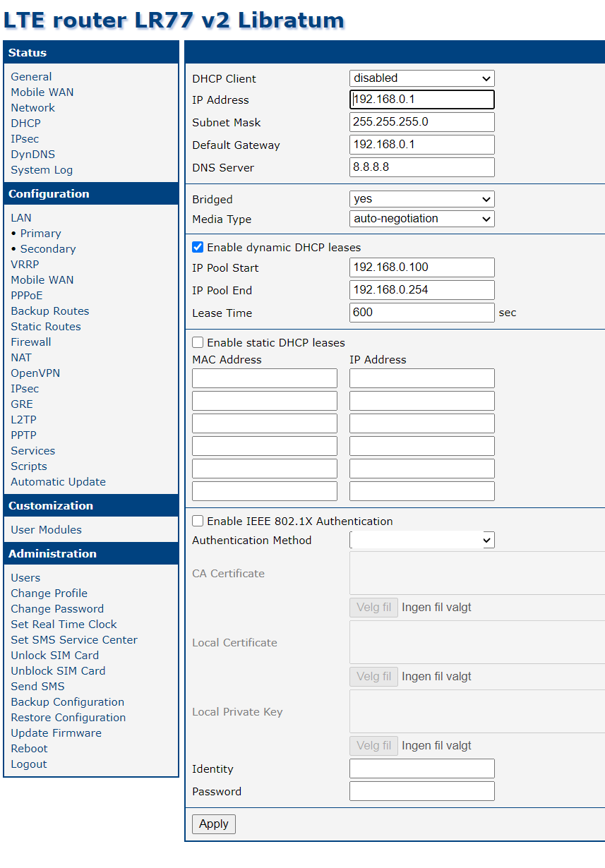This screenshot has width=605, height=868.
Task: Open IPsec configuration
Action: coord(25,389)
